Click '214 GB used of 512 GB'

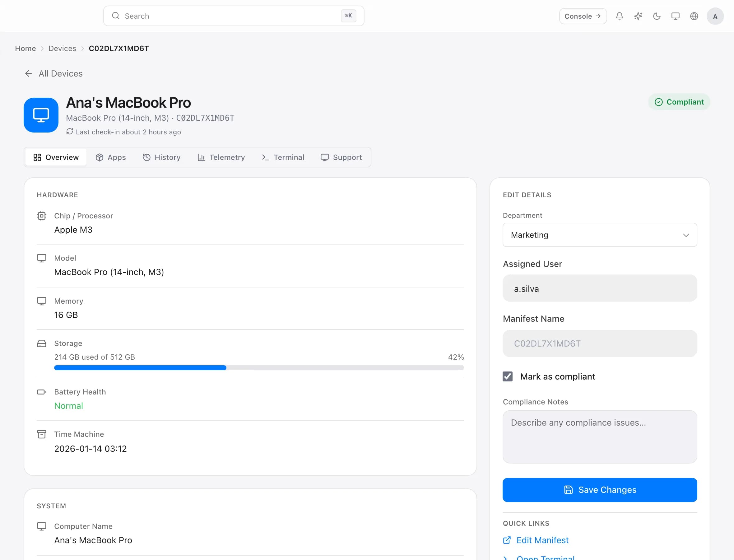(95, 357)
